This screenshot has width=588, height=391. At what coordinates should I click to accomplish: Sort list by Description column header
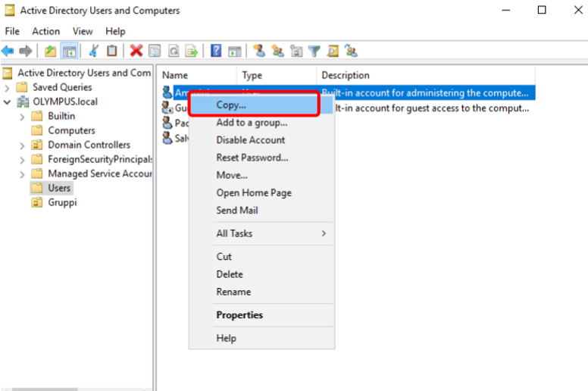pos(346,75)
